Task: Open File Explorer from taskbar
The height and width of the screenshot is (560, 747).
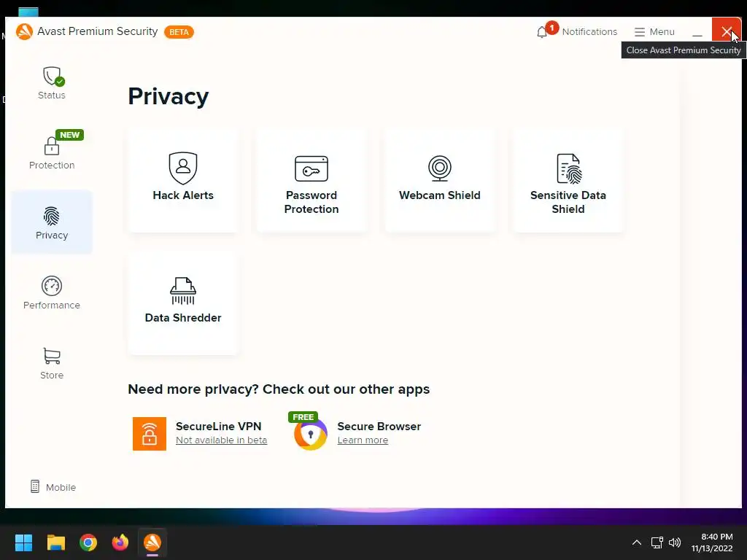Action: pos(55,542)
